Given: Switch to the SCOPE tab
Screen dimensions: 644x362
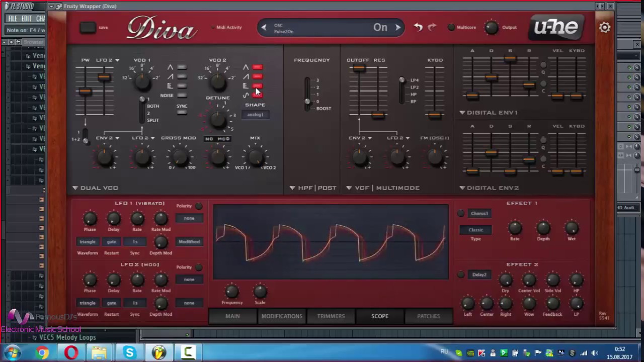Looking at the screenshot, I should click(x=380, y=316).
